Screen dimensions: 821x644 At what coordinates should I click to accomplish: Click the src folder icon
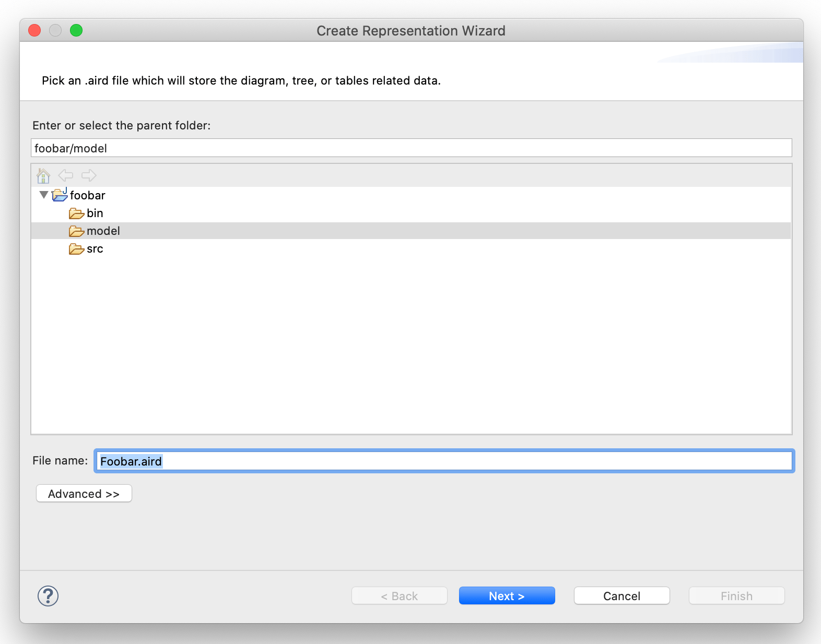click(76, 249)
